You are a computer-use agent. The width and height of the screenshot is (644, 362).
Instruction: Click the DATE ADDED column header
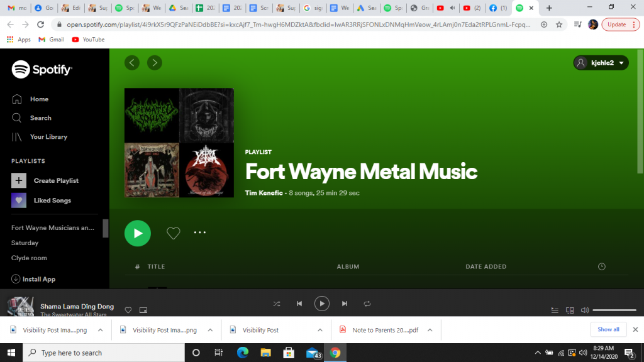[x=486, y=266]
